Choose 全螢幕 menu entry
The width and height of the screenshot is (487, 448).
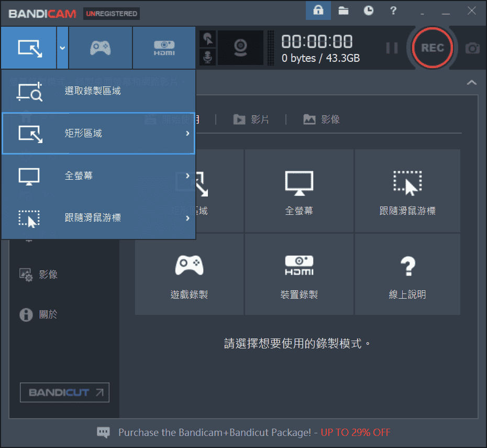point(98,176)
